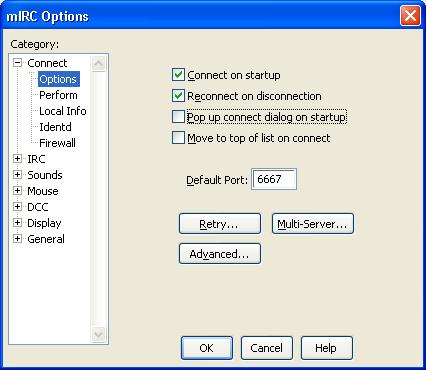Select the Connect category label
The image size is (426, 370).
point(47,63)
